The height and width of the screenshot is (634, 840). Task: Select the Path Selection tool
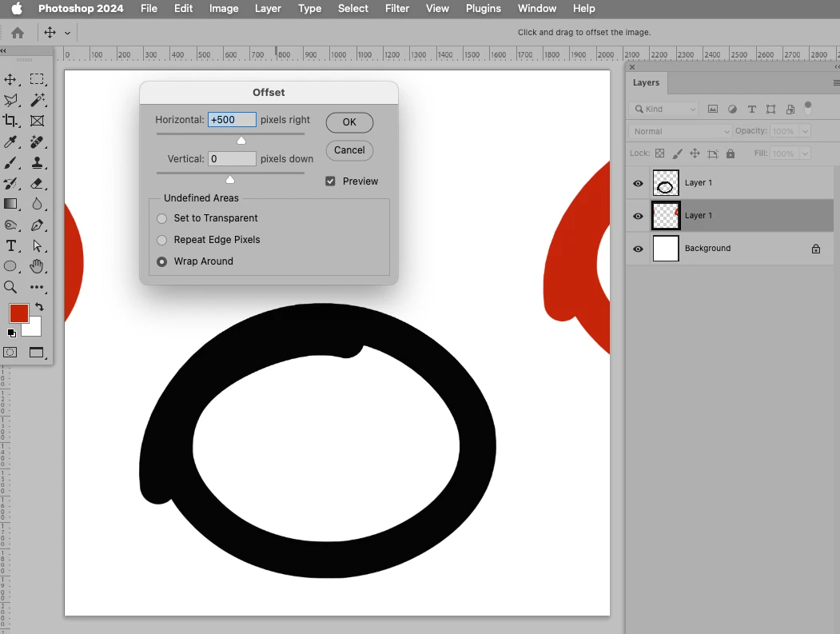click(37, 246)
